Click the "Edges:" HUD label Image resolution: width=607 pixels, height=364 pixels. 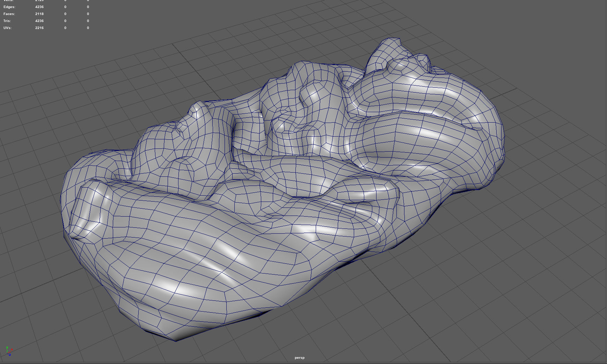click(9, 7)
